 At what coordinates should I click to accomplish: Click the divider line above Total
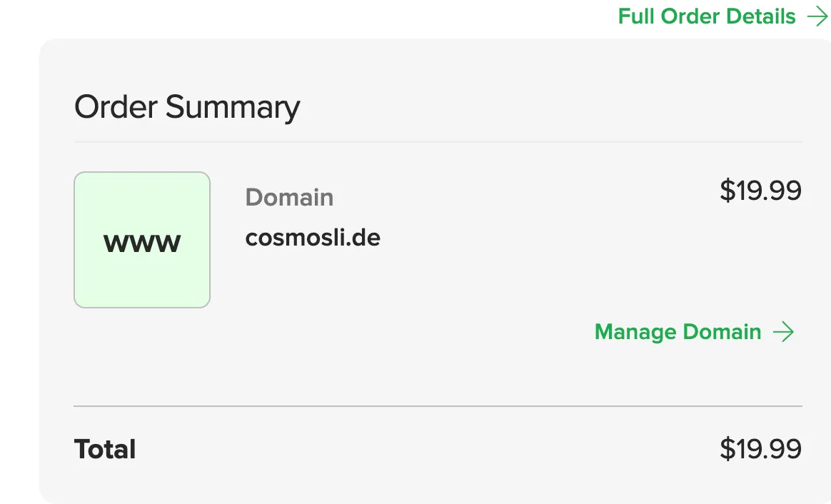pyautogui.click(x=438, y=406)
